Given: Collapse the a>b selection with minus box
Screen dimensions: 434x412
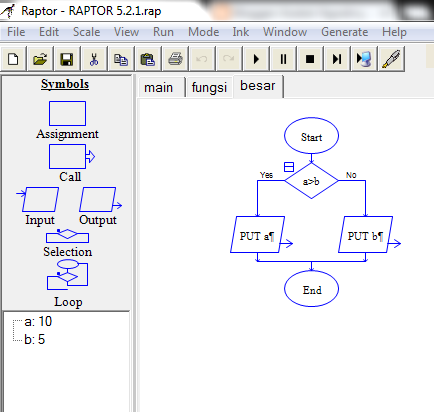Looking at the screenshot, I should (289, 167).
